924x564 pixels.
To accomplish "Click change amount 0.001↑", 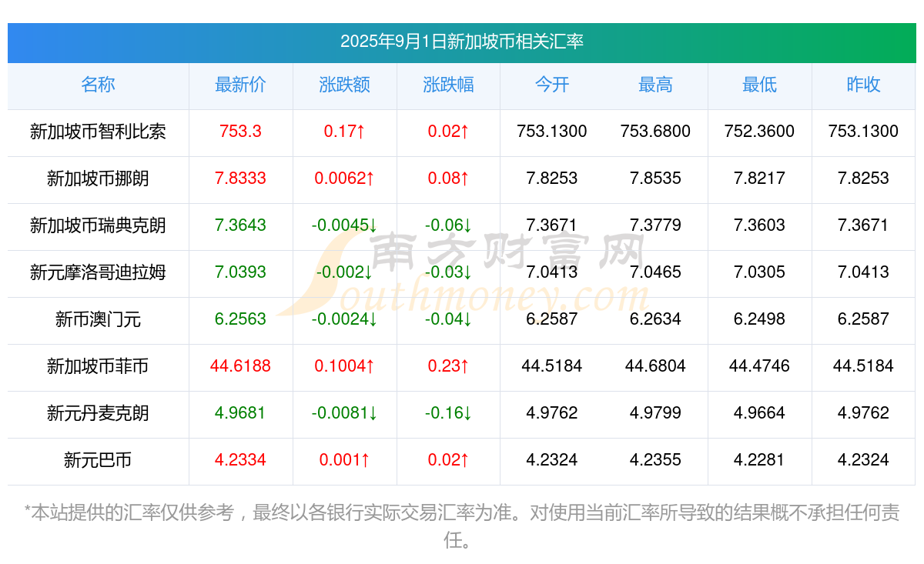I will pyautogui.click(x=344, y=460).
